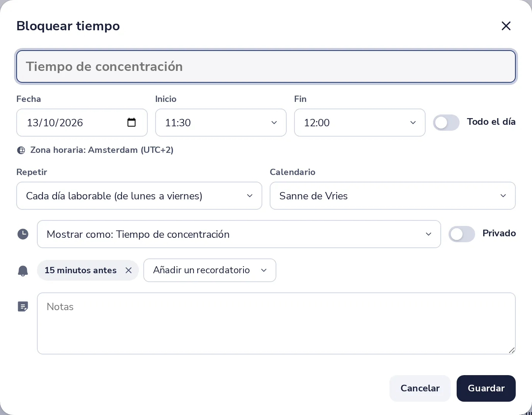The image size is (532, 415).
Task: Click the globe icon beside Zona horaria
Action: tap(21, 150)
